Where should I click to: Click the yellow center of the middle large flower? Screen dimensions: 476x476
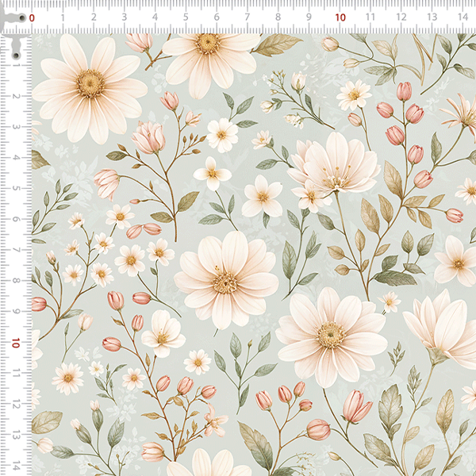coord(225,281)
